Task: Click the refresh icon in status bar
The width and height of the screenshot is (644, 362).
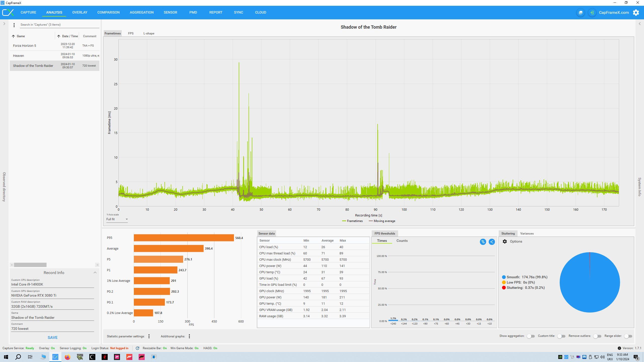Action: click(137, 348)
